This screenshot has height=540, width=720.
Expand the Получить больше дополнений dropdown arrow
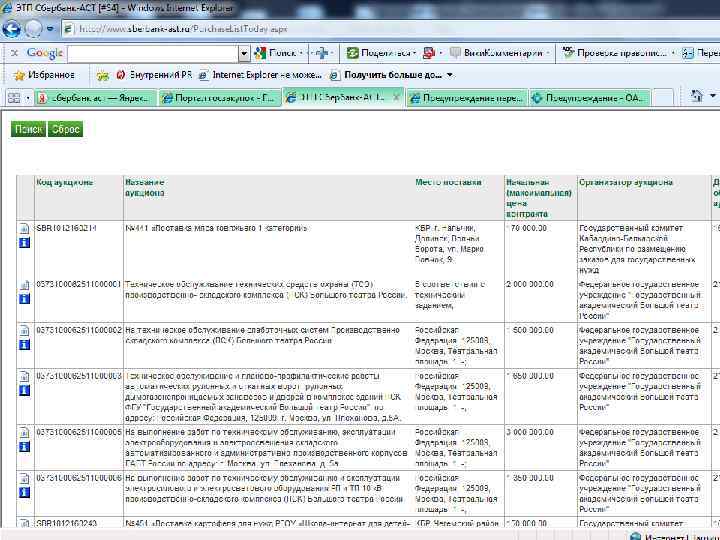click(x=450, y=75)
